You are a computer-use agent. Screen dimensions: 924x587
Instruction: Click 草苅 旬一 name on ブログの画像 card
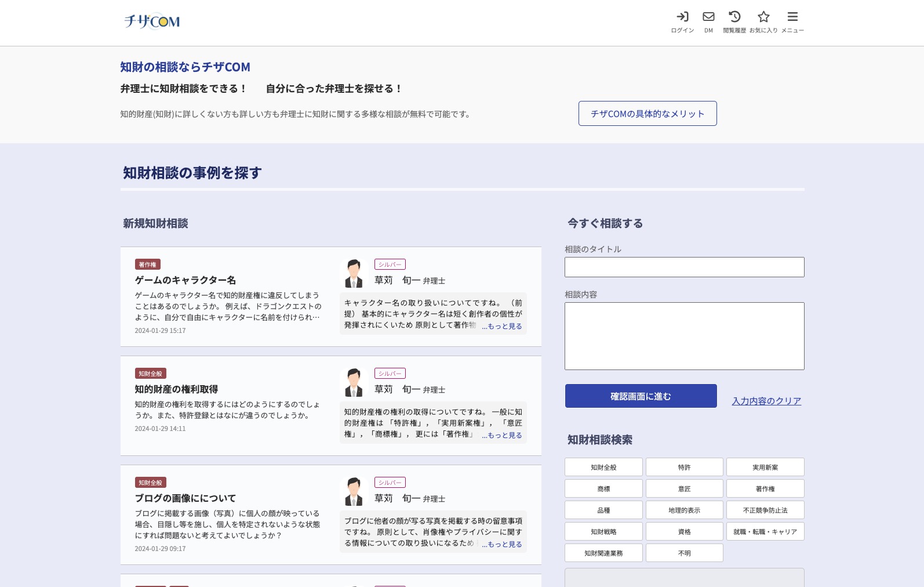(398, 498)
